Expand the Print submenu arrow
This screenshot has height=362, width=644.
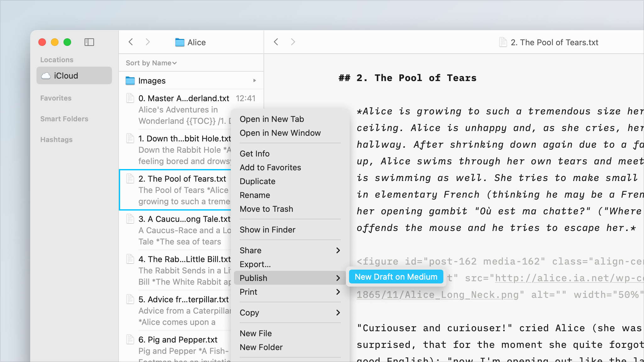[x=338, y=292]
